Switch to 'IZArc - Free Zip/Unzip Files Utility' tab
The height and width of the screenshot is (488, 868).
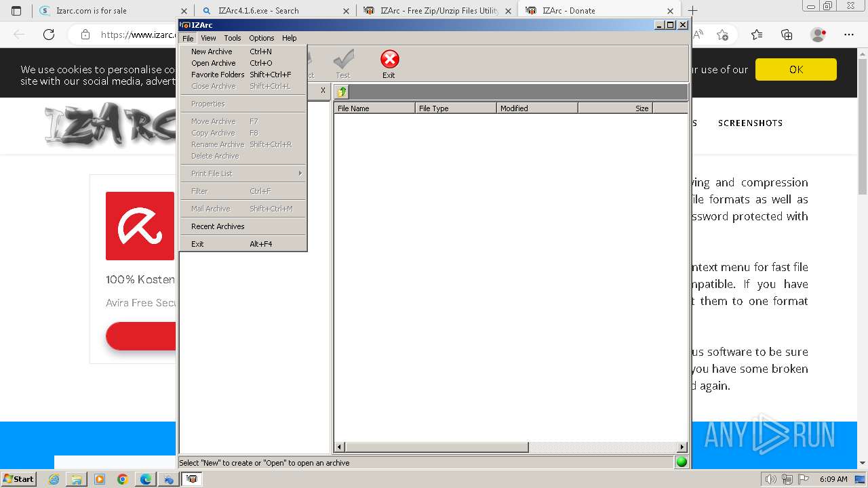click(x=437, y=11)
